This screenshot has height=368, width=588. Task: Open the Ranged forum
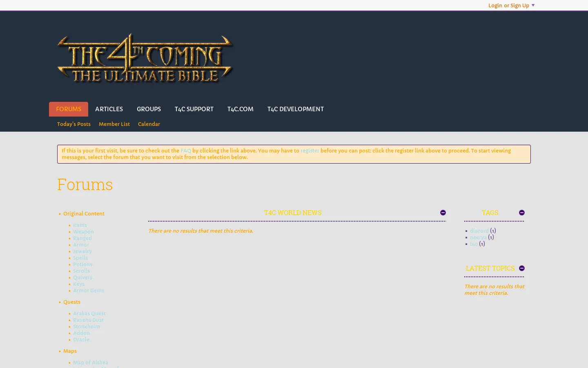pyautogui.click(x=82, y=238)
